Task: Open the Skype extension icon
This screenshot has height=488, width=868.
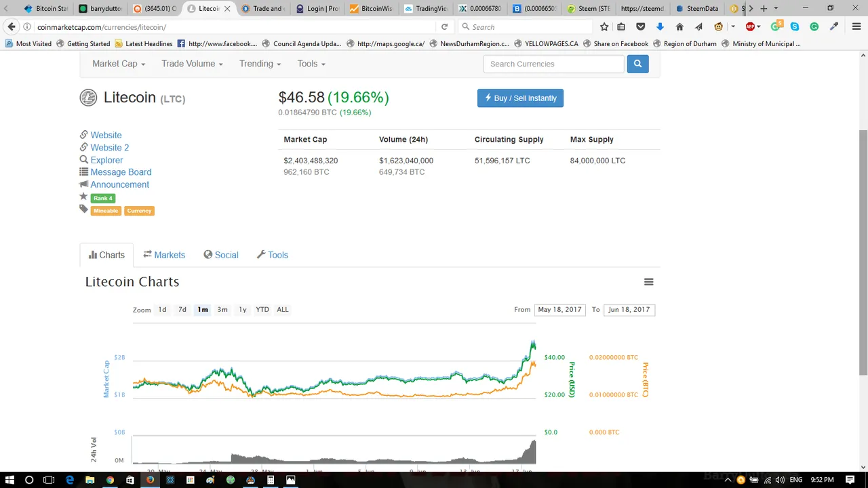Action: point(795,27)
